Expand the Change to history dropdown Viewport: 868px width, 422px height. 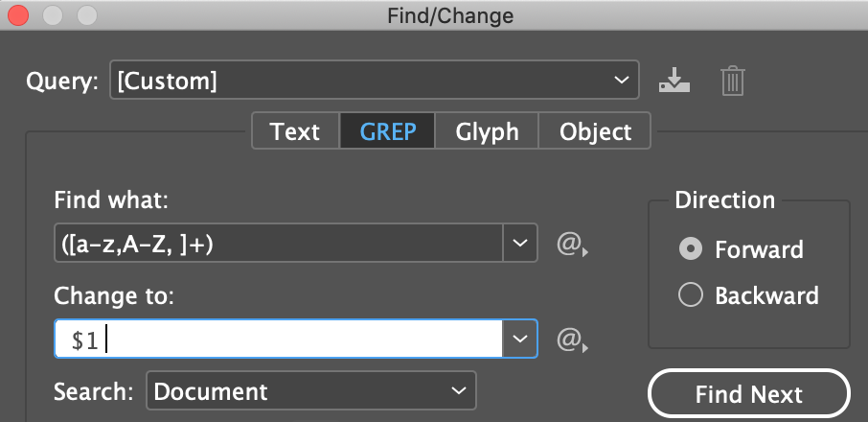click(x=519, y=339)
